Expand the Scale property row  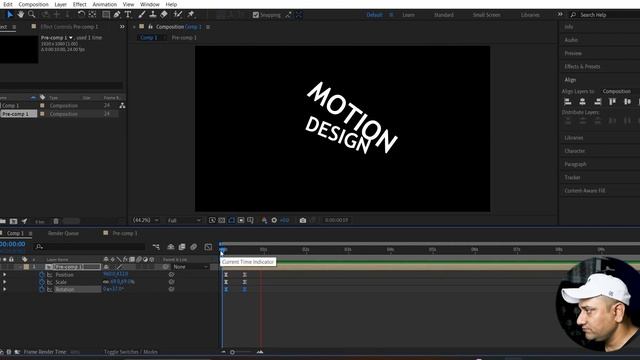[x=4, y=282]
